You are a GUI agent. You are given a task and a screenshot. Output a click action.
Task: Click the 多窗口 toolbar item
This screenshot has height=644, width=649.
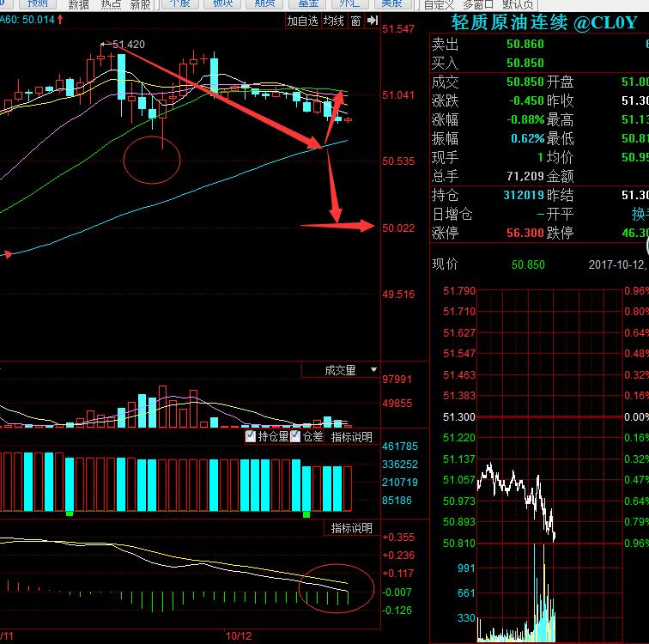[478, 5]
